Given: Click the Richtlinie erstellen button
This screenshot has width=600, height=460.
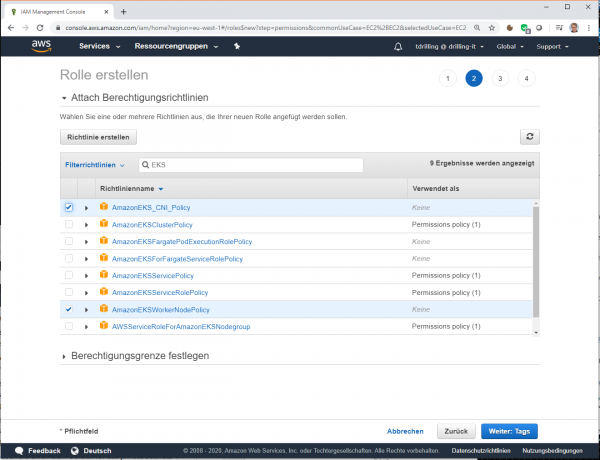Looking at the screenshot, I should point(98,137).
